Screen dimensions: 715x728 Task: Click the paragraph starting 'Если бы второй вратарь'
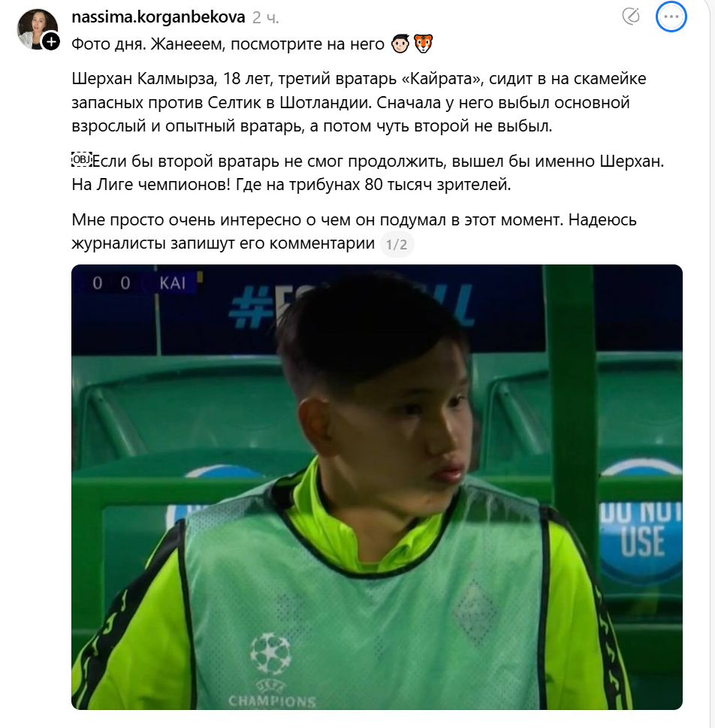pos(368,173)
